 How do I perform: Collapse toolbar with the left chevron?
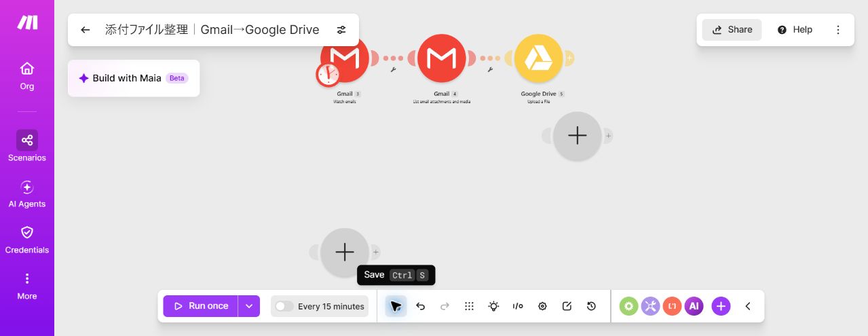pos(748,306)
